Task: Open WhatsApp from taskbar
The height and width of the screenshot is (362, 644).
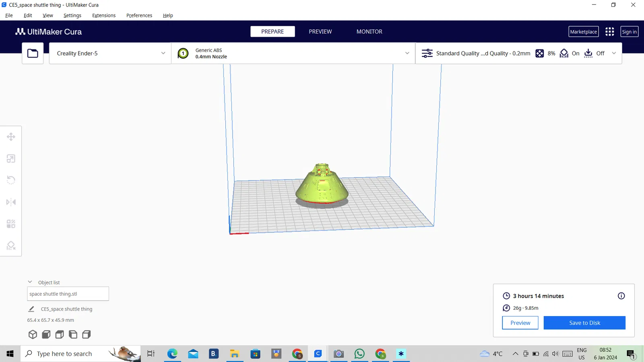Action: tap(359, 354)
